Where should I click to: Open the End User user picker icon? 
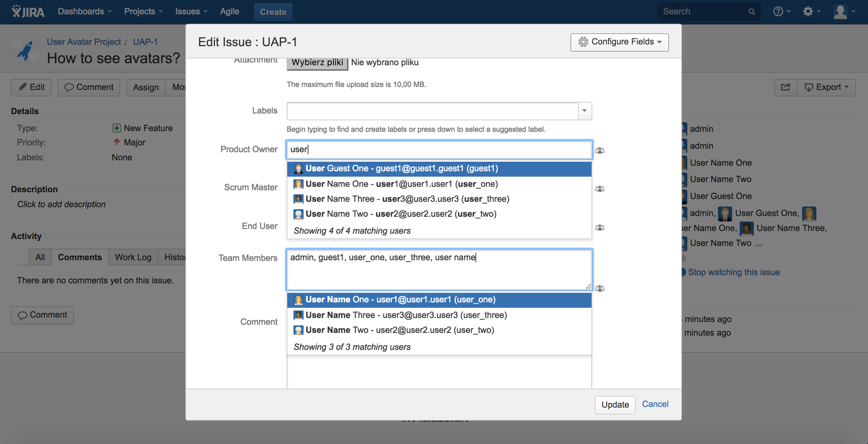[x=600, y=227]
